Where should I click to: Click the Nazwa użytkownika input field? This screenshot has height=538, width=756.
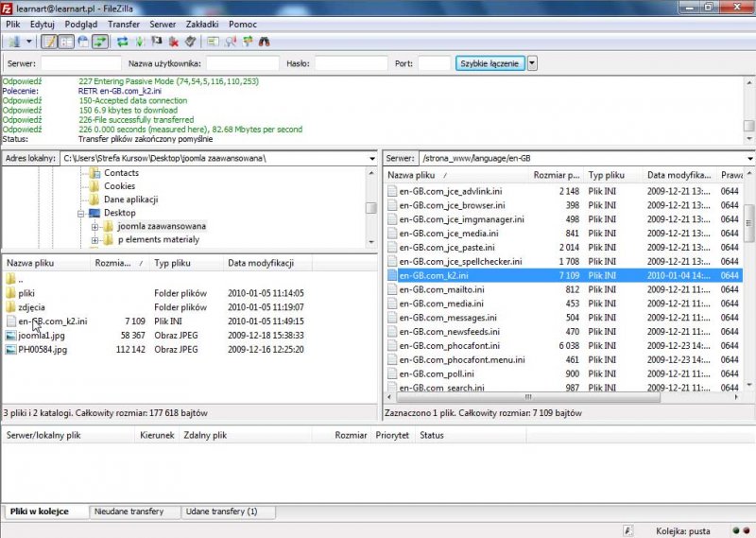(243, 63)
